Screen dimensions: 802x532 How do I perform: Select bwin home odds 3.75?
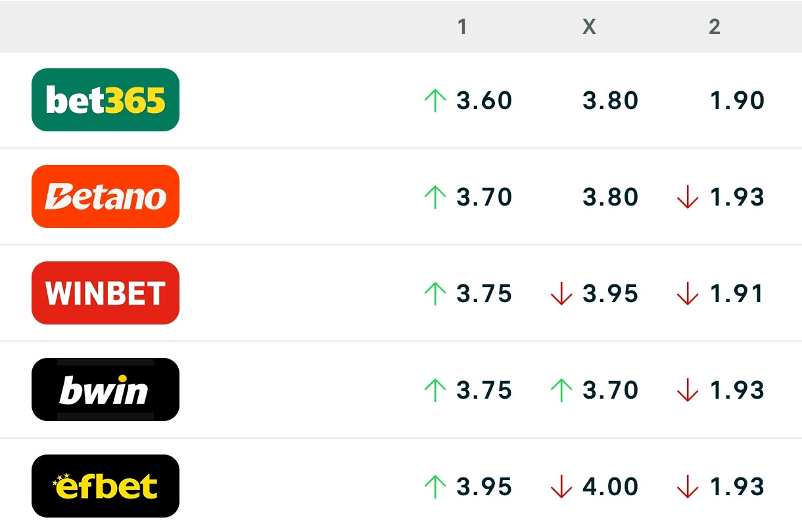[484, 390]
